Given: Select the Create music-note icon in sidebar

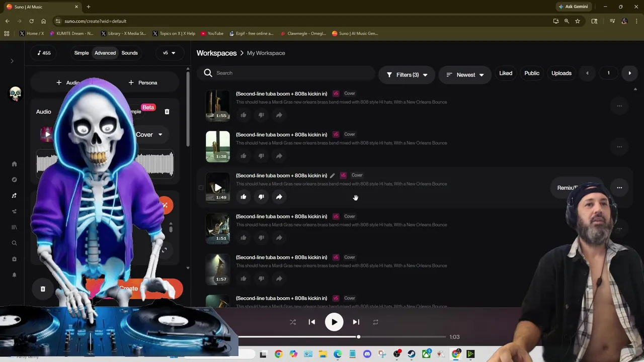Looking at the screenshot, I should click(x=14, y=196).
